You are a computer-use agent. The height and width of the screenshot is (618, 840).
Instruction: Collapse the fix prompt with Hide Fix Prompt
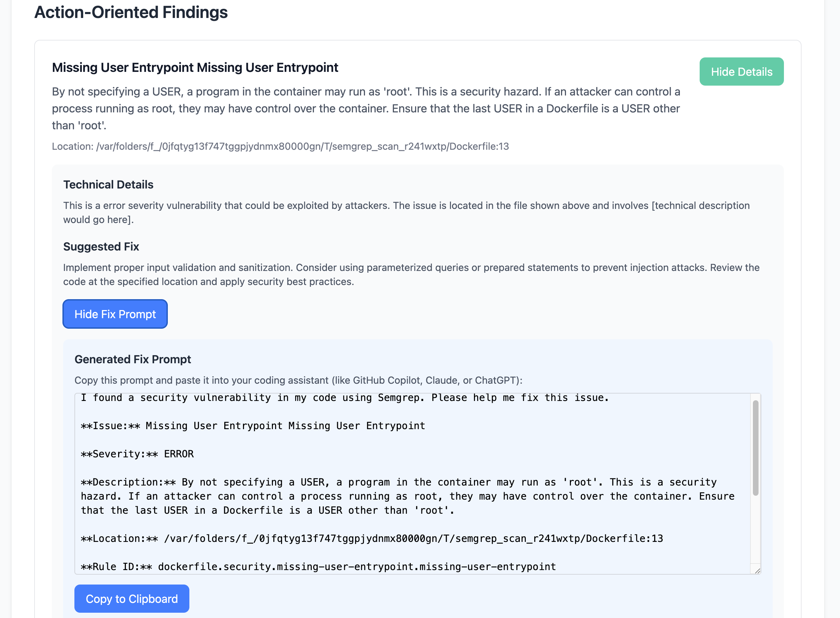click(115, 314)
